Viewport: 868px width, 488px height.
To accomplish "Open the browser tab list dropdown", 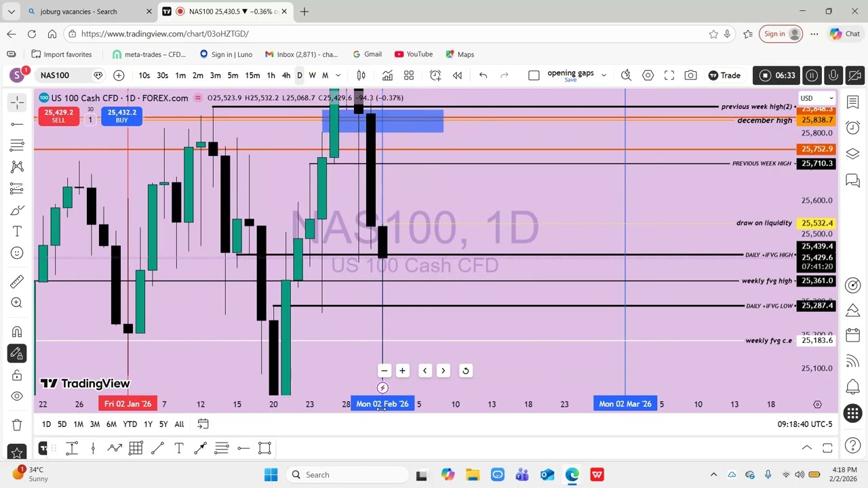I will pos(11,12).
